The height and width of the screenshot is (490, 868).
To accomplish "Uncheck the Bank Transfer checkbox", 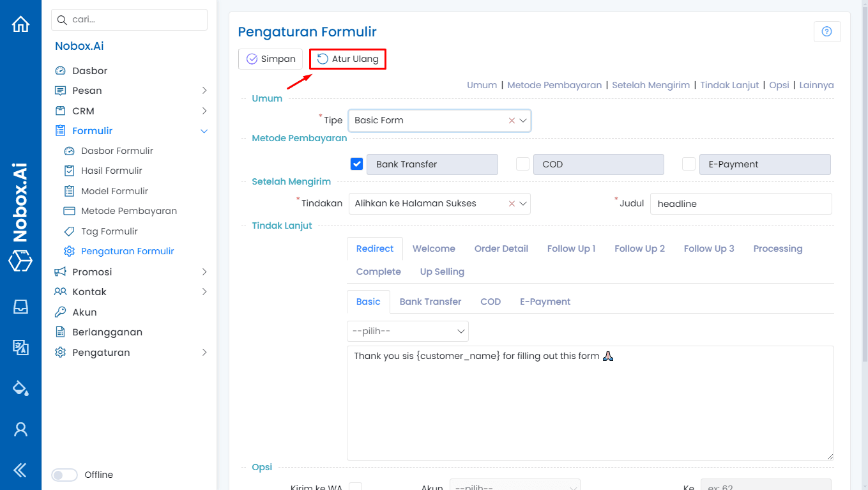I will (356, 164).
